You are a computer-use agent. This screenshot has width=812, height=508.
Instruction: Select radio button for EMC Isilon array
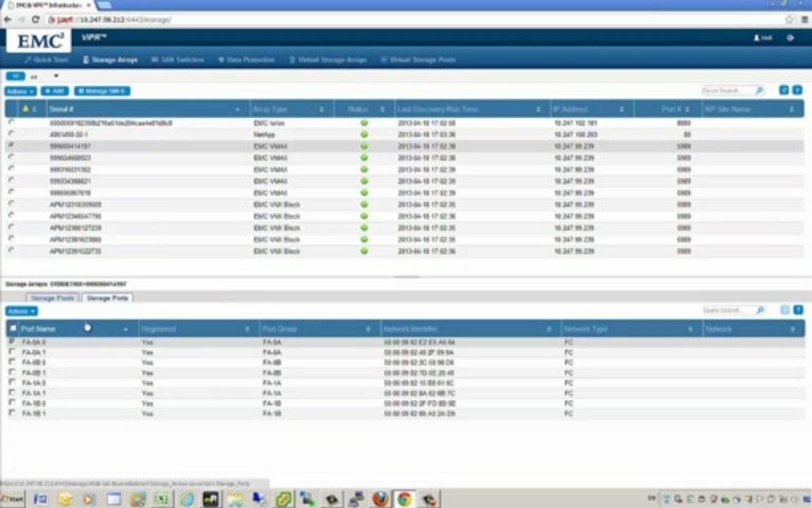11,122
